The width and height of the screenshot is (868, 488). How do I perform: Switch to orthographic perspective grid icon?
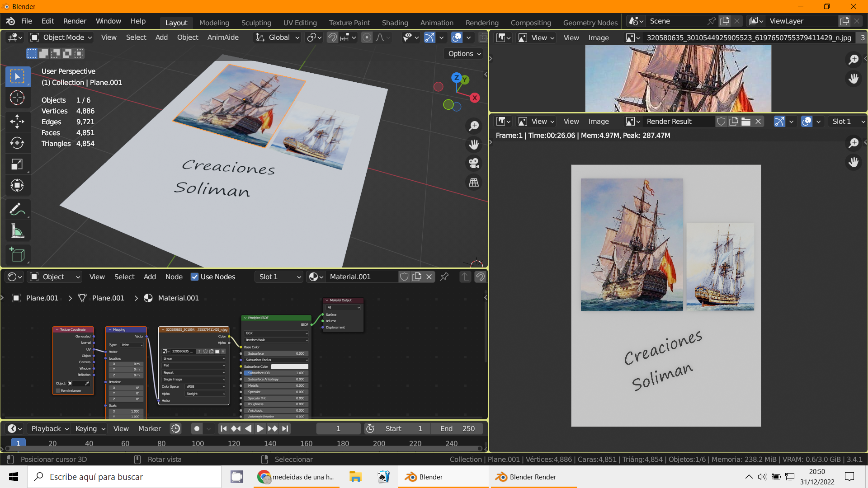tap(473, 183)
